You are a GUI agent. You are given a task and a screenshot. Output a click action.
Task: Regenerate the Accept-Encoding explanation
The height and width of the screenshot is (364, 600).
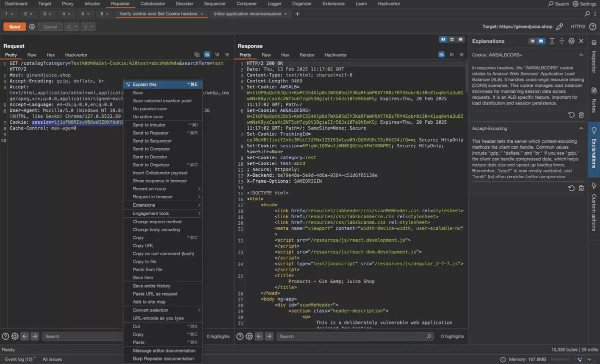[571, 188]
